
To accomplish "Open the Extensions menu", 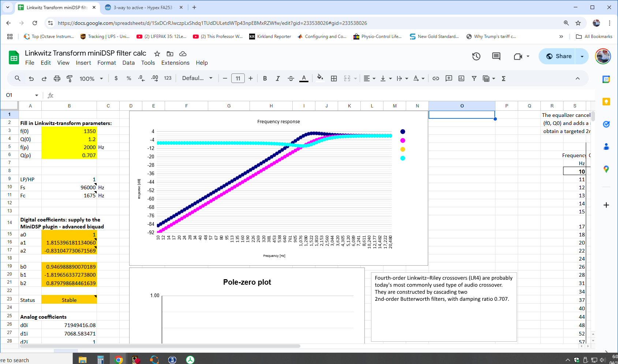I will point(175,63).
